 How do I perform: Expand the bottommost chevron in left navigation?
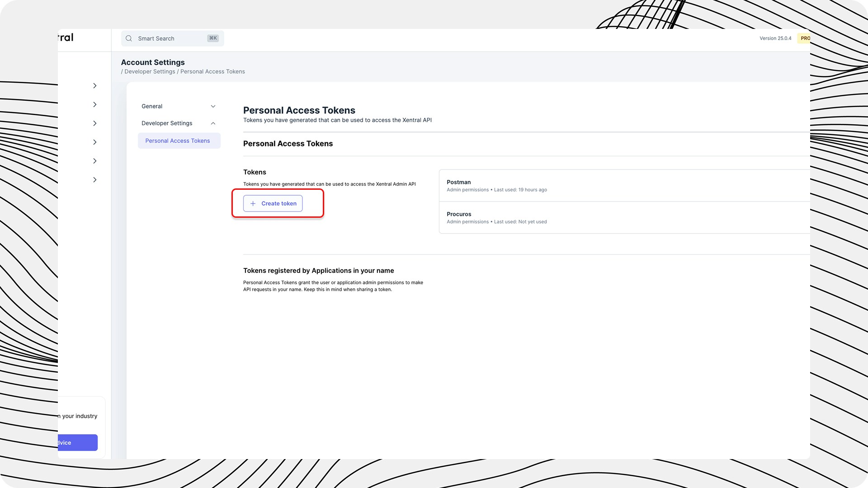(x=94, y=180)
